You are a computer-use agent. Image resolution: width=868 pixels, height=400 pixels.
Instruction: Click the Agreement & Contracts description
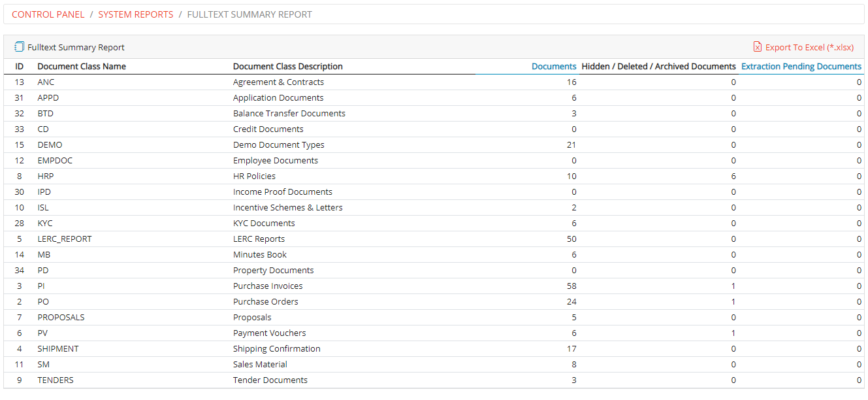[279, 82]
